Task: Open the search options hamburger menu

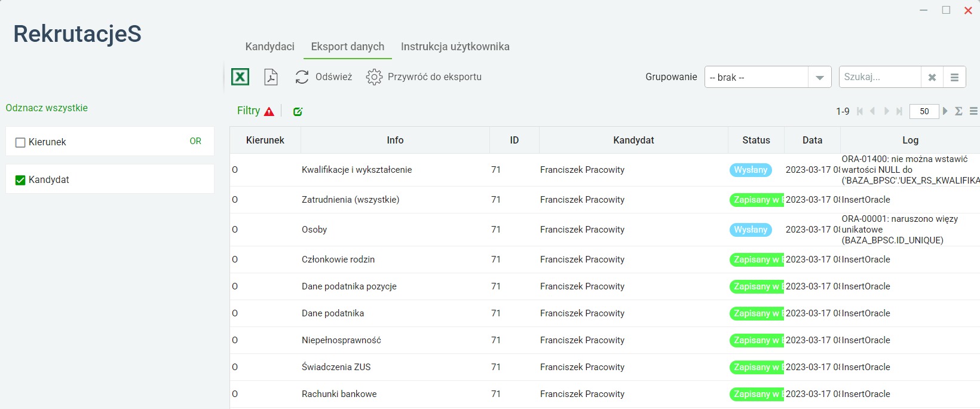Action: point(954,77)
